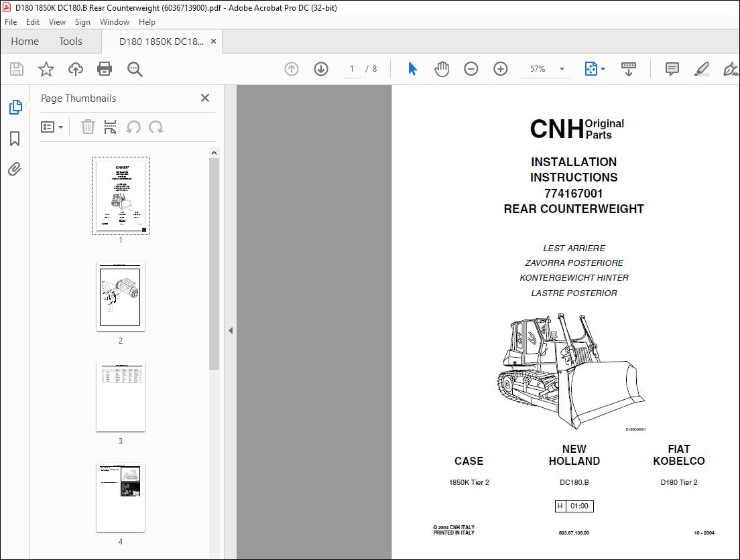
Task: Select the arrow Selection tool
Action: click(412, 70)
